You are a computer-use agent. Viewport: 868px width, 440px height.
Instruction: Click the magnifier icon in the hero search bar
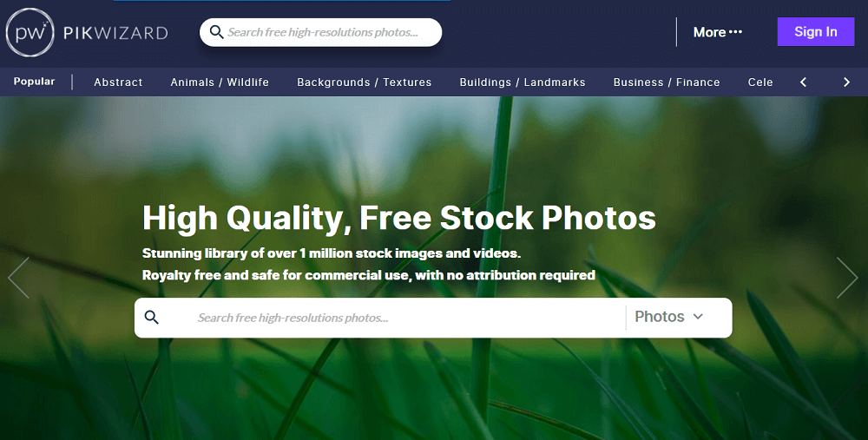(151, 317)
